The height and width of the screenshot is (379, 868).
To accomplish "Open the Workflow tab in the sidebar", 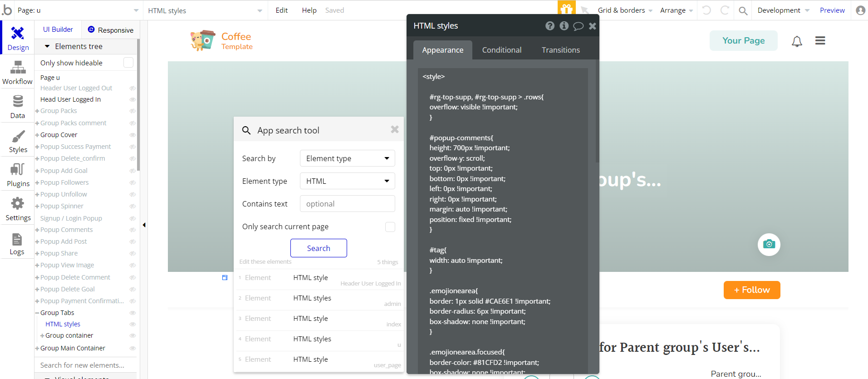I will pyautogui.click(x=17, y=73).
